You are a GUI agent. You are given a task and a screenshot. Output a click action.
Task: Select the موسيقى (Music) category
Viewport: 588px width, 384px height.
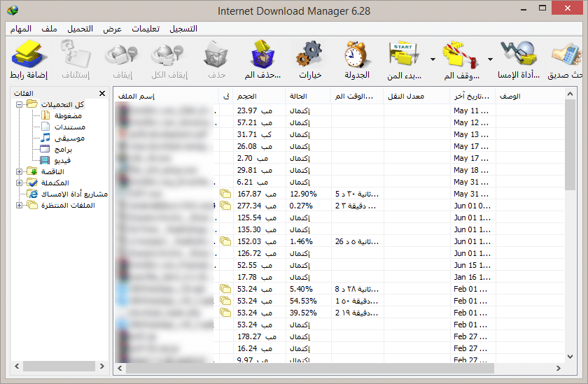click(69, 138)
